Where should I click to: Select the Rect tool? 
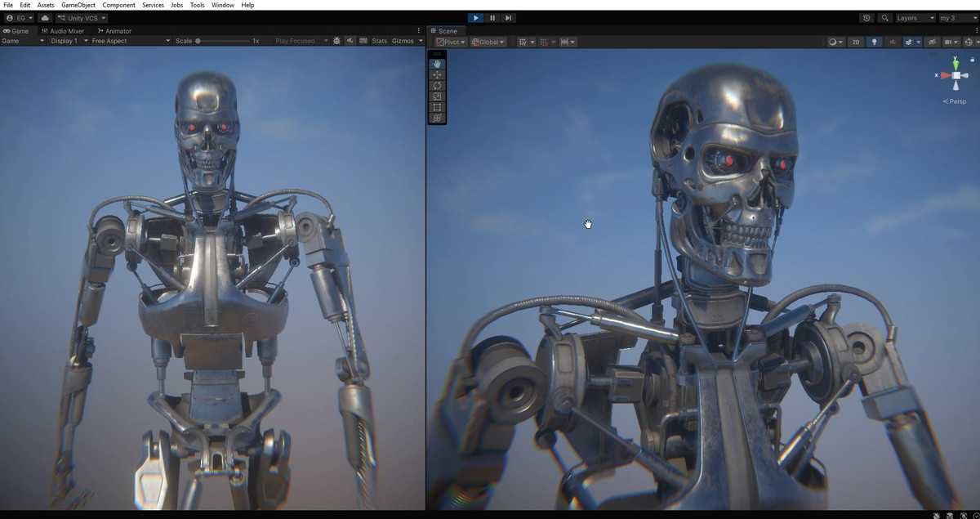coord(437,107)
